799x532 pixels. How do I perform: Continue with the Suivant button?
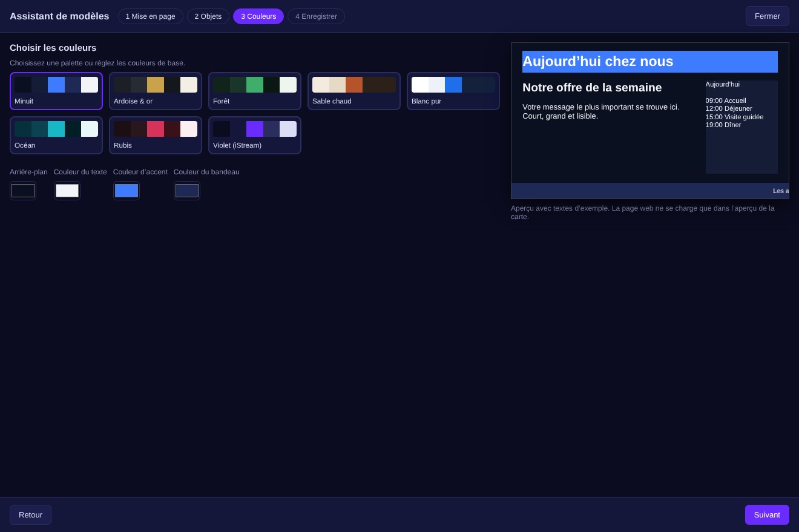[767, 514]
